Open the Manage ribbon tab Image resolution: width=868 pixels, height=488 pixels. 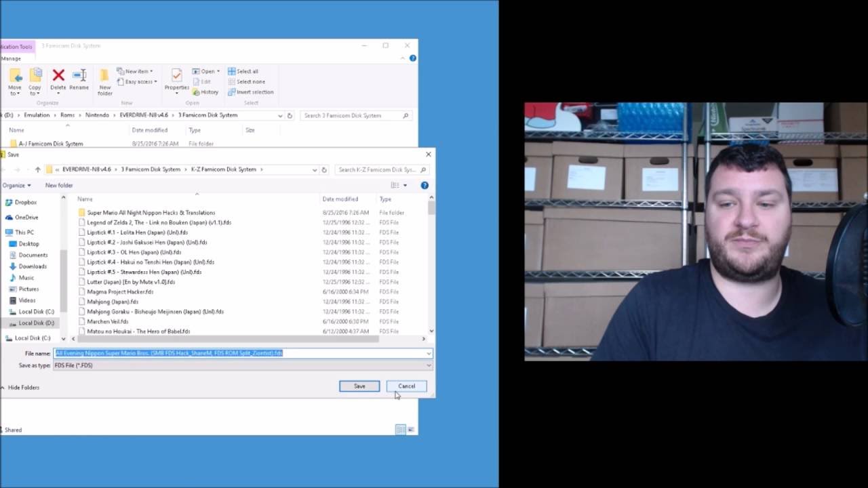[11, 58]
